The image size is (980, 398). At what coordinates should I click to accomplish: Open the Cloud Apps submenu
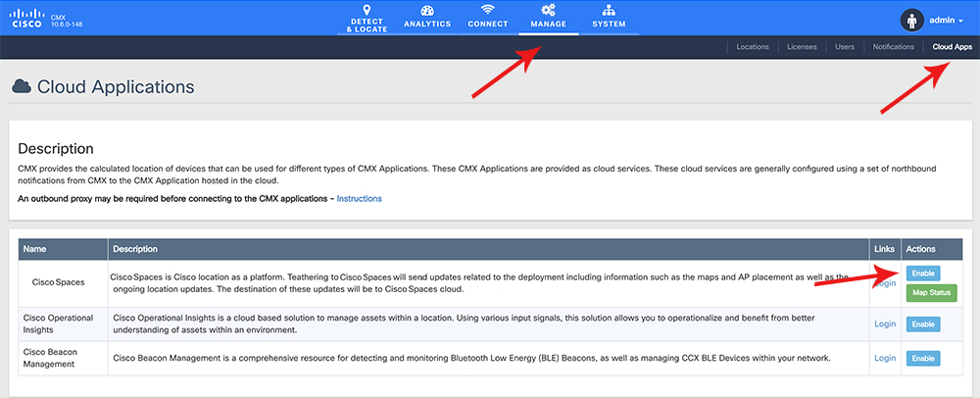click(x=953, y=47)
